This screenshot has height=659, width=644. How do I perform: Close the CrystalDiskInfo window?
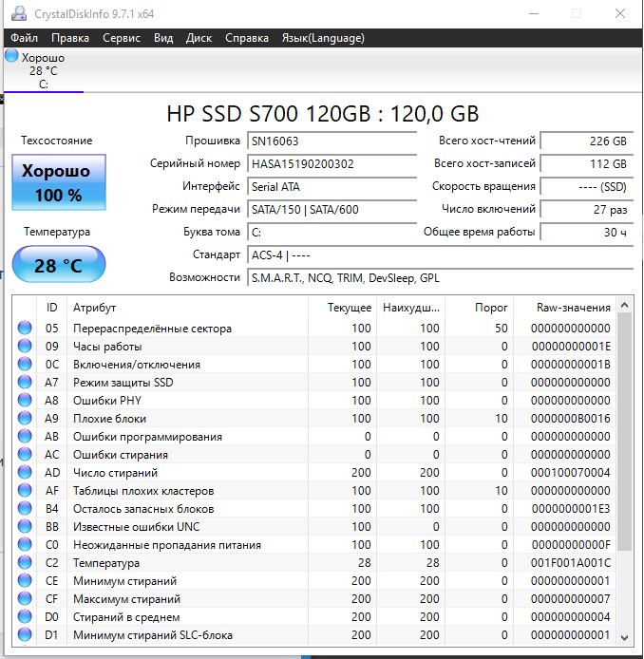coord(620,13)
